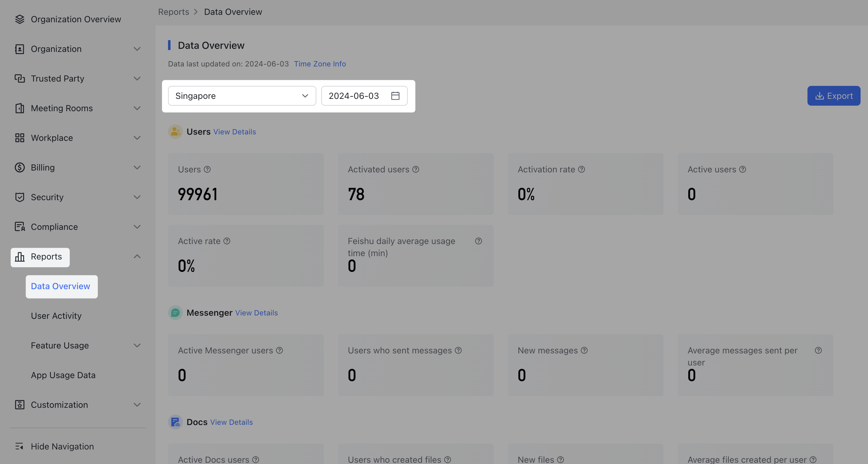Click the Reports bar chart icon
Screen dimensions: 868x464
click(20, 257)
